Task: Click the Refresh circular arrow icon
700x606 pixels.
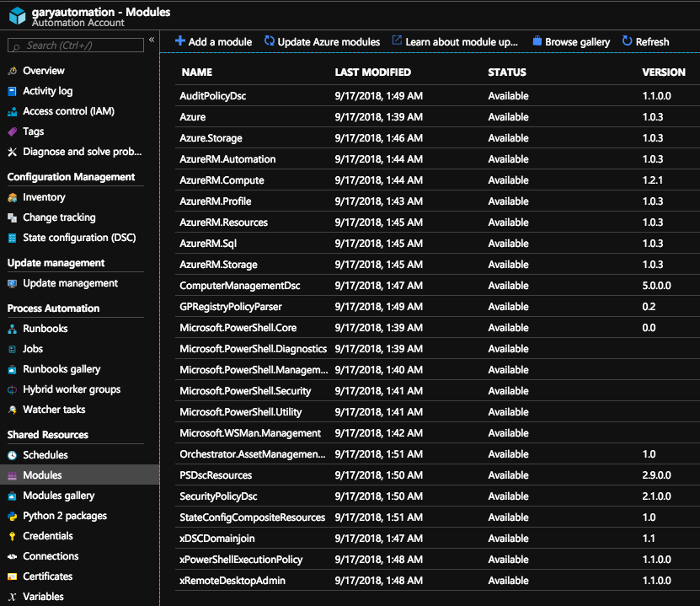Action: tap(628, 41)
